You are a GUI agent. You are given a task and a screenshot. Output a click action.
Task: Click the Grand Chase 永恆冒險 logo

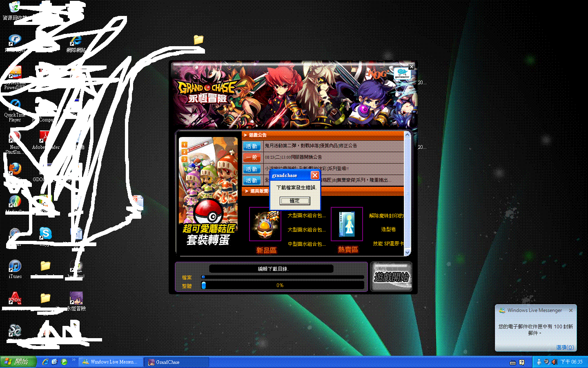tap(207, 92)
